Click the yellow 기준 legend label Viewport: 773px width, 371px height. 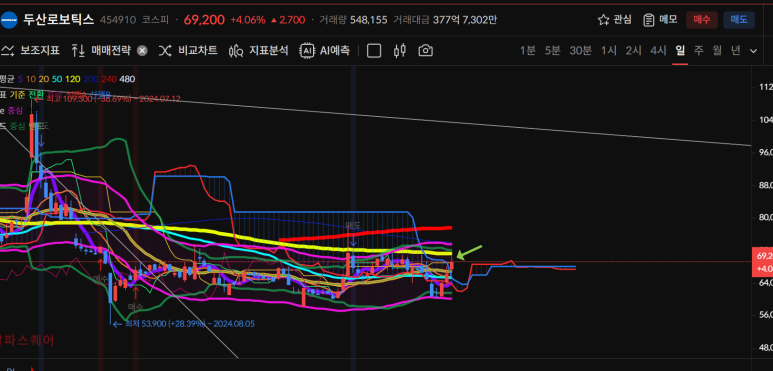[x=17, y=95]
